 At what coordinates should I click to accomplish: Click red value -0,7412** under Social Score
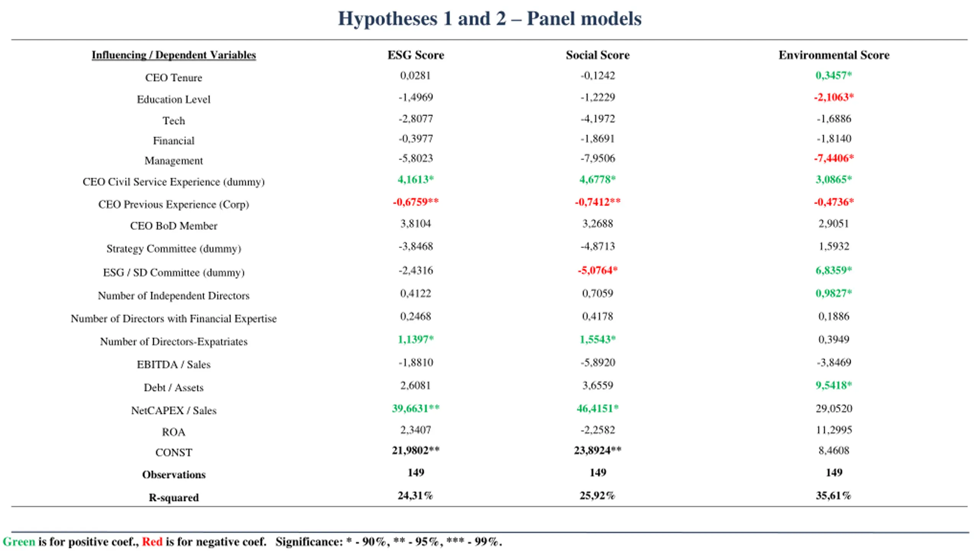[598, 202]
